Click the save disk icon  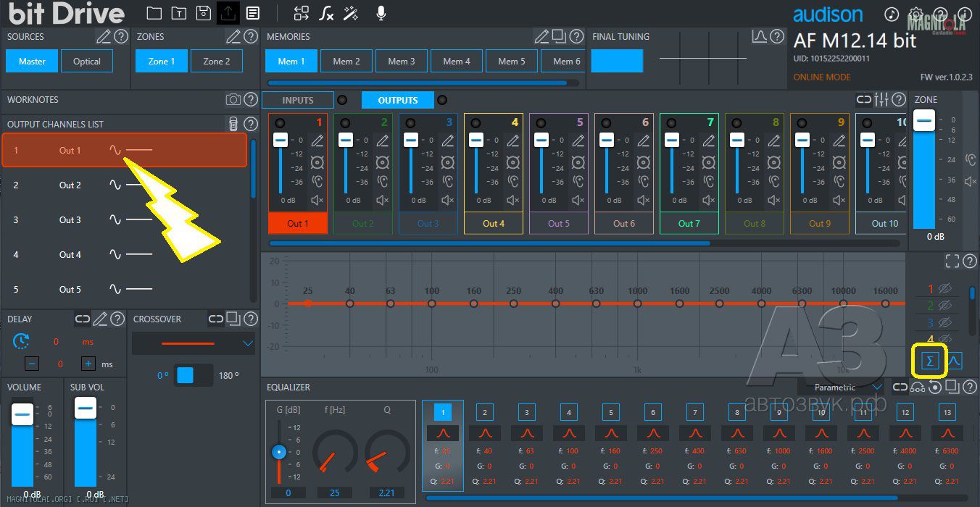pos(203,13)
